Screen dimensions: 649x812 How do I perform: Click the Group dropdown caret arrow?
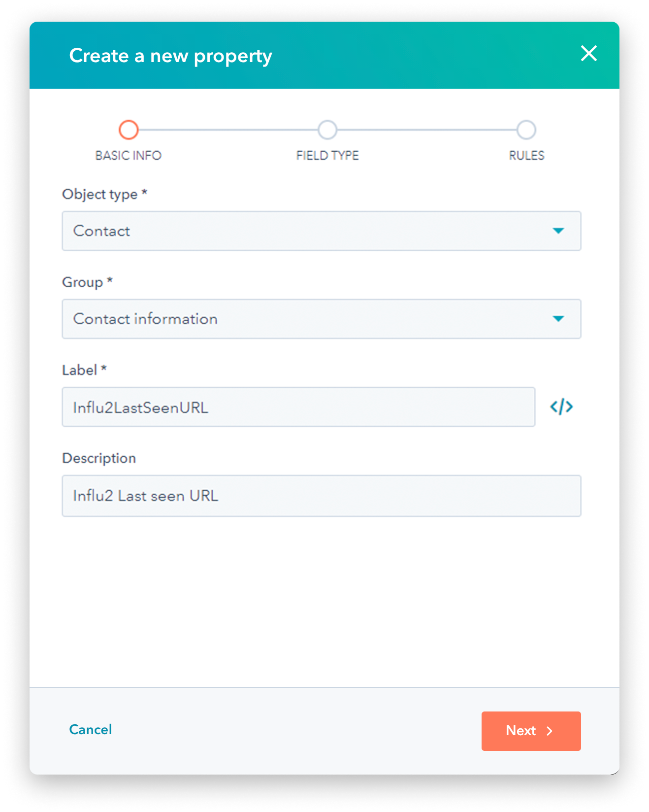point(558,319)
